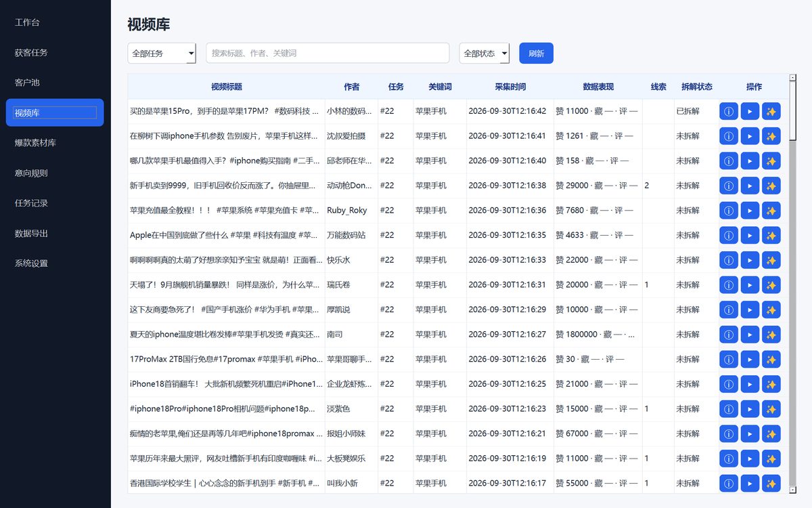Play the 报姐小师妹 video
Image resolution: width=812 pixels, height=508 pixels.
pyautogui.click(x=750, y=433)
